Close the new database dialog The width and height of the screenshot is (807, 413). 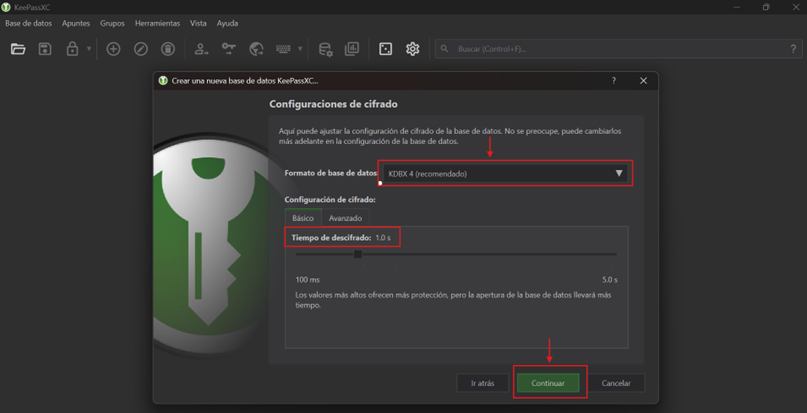[x=643, y=81]
